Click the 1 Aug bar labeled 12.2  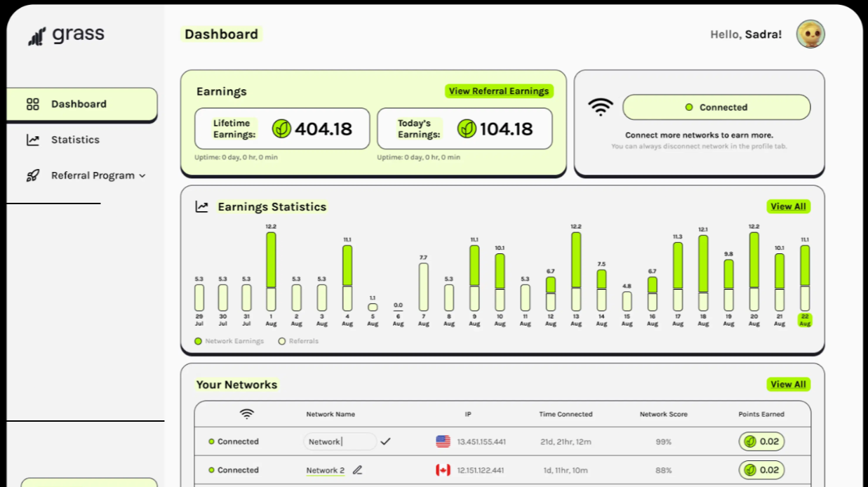coord(271,272)
